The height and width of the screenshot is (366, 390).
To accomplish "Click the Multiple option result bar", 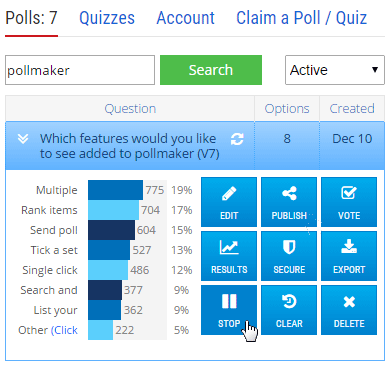I will [115, 190].
